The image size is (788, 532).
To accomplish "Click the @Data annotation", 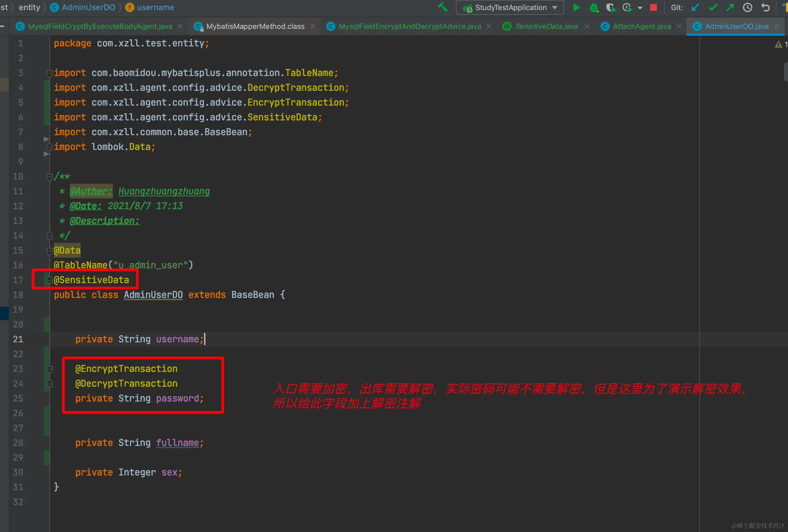I will (x=67, y=251).
